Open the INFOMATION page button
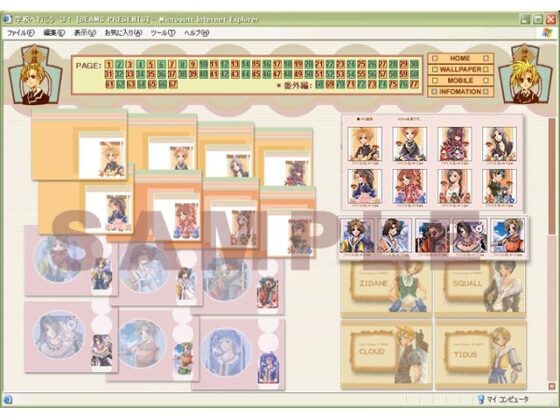Viewport: 560px width, 420px height. pyautogui.click(x=460, y=92)
